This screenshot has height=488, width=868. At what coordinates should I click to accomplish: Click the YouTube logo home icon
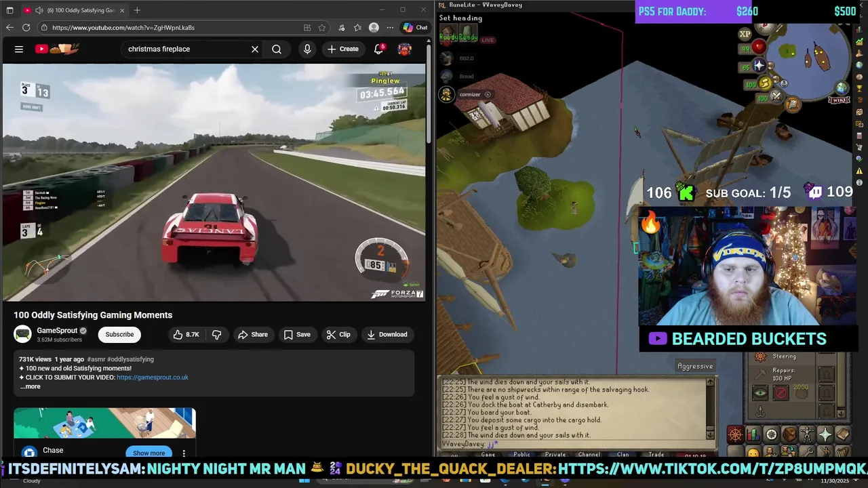click(x=58, y=49)
